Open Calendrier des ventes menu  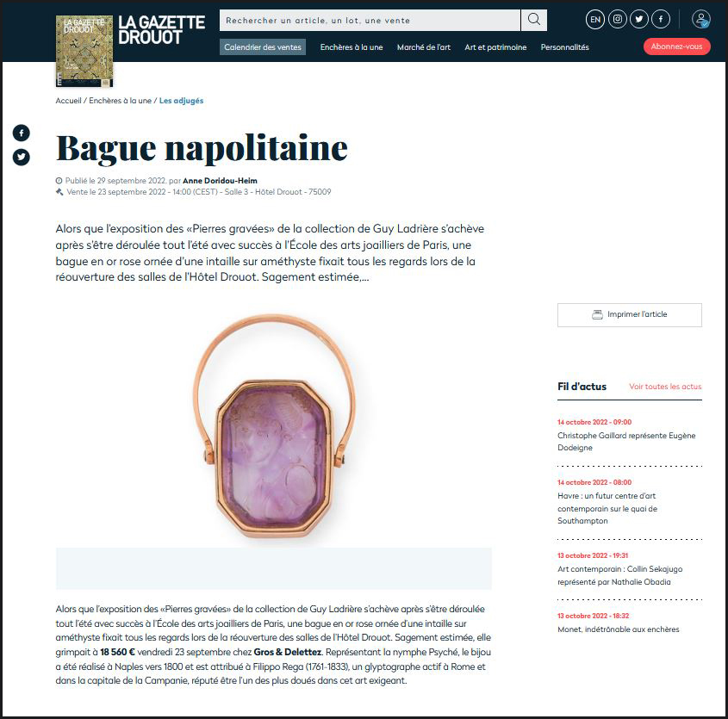tap(263, 46)
